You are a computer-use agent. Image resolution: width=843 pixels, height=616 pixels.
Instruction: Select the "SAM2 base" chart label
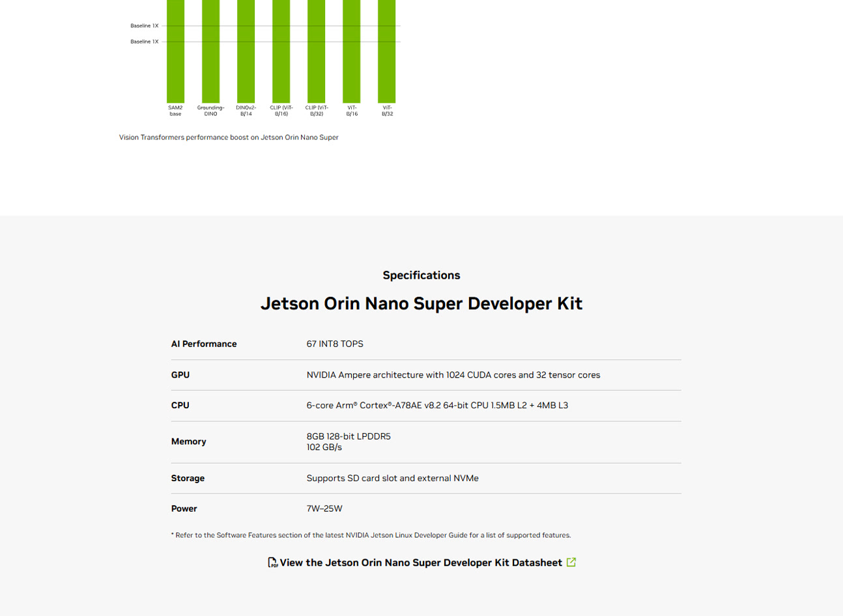(176, 111)
